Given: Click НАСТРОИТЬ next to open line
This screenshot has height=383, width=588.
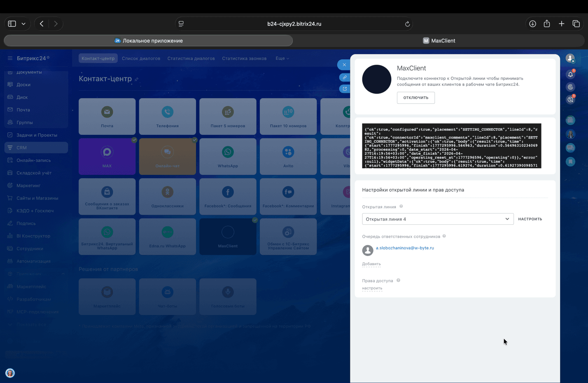Looking at the screenshot, I should (530, 219).
